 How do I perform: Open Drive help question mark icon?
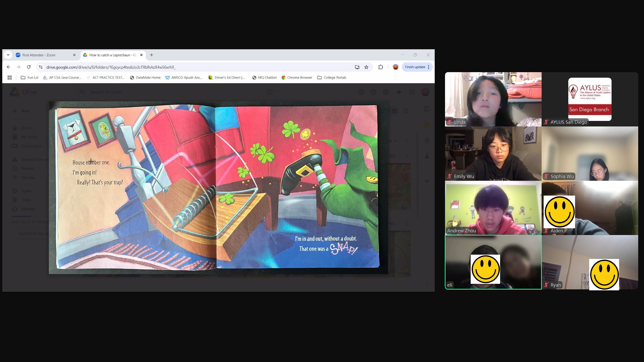tap(373, 92)
